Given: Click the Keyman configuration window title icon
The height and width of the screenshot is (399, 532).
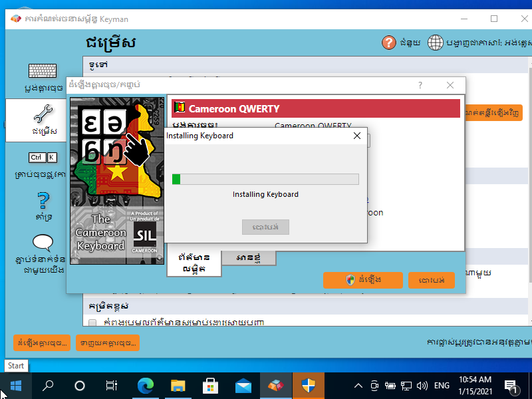Looking at the screenshot, I should tap(15, 19).
